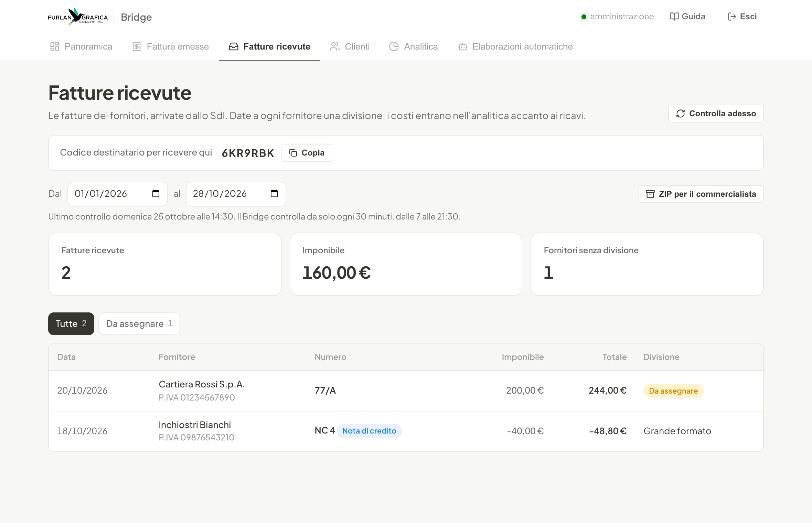Screen dimensions: 812x523
Task: Click P.IVA 01234567890 text
Action: click(197, 398)
